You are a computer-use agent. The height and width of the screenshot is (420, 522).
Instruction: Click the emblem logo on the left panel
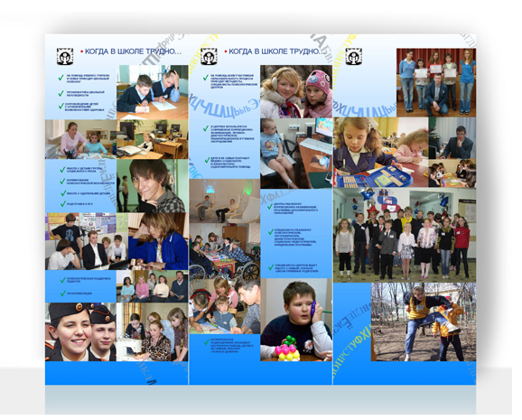(65, 56)
